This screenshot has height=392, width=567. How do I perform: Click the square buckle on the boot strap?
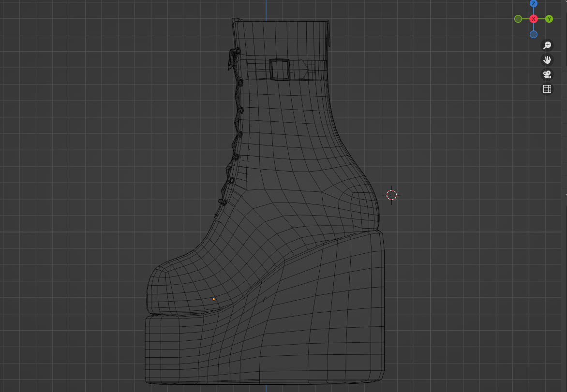[x=280, y=70]
